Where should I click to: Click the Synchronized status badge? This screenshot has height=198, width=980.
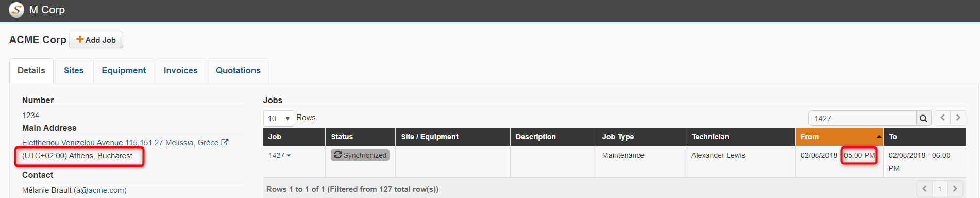(x=360, y=155)
